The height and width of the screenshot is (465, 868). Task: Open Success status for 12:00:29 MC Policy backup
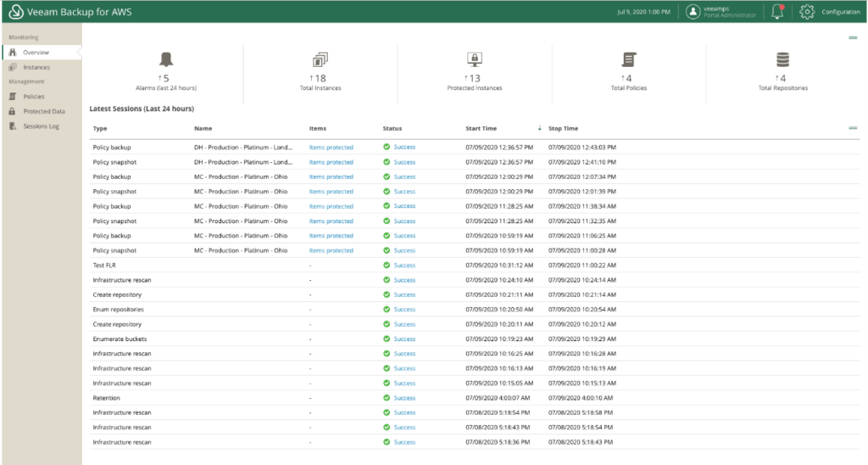coord(404,176)
